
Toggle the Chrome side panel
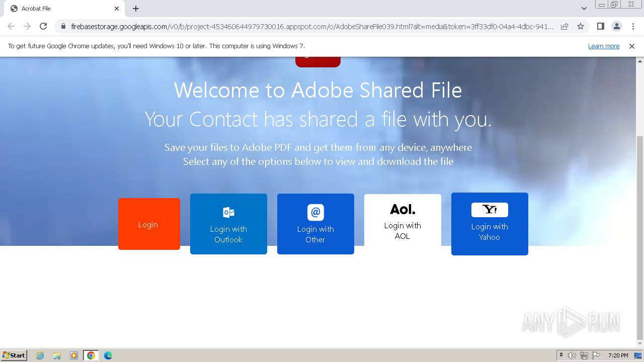click(x=600, y=26)
